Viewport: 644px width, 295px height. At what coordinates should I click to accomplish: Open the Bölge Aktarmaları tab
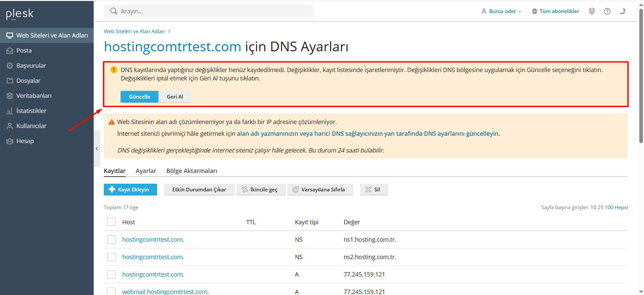click(192, 171)
